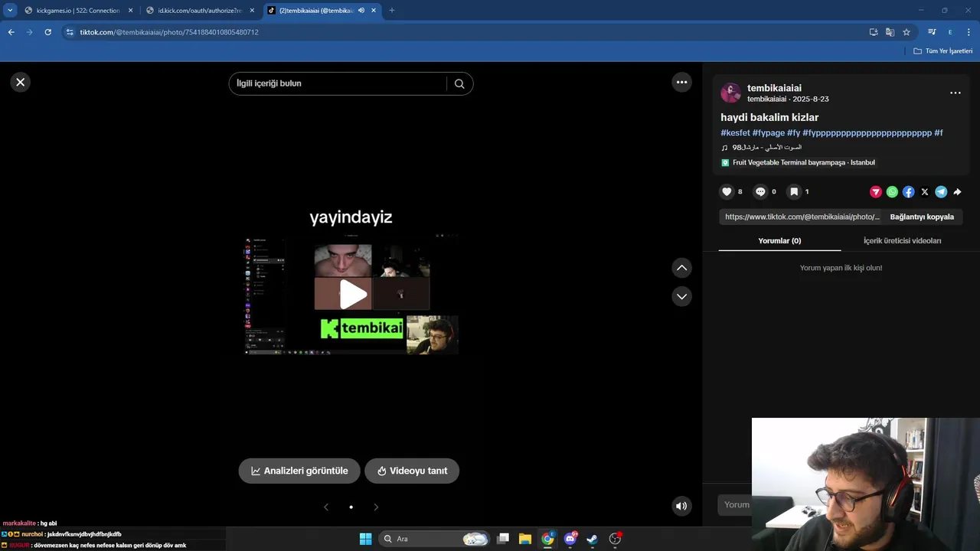Click the address bar URL

[x=169, y=32]
